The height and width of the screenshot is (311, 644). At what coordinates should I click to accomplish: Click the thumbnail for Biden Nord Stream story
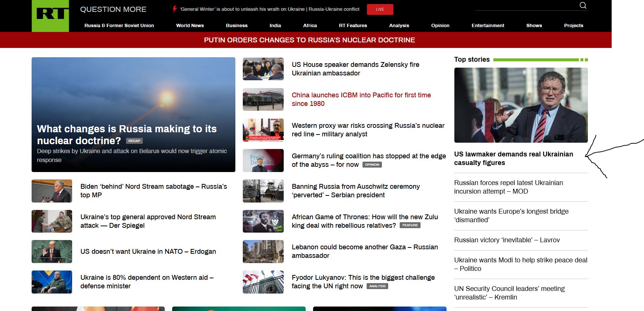pyautogui.click(x=52, y=191)
